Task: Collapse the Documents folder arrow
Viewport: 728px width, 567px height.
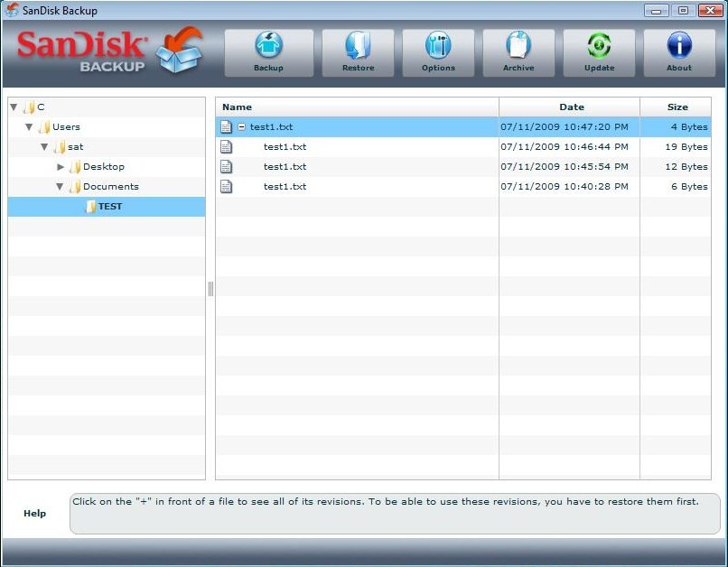Action: (60, 187)
